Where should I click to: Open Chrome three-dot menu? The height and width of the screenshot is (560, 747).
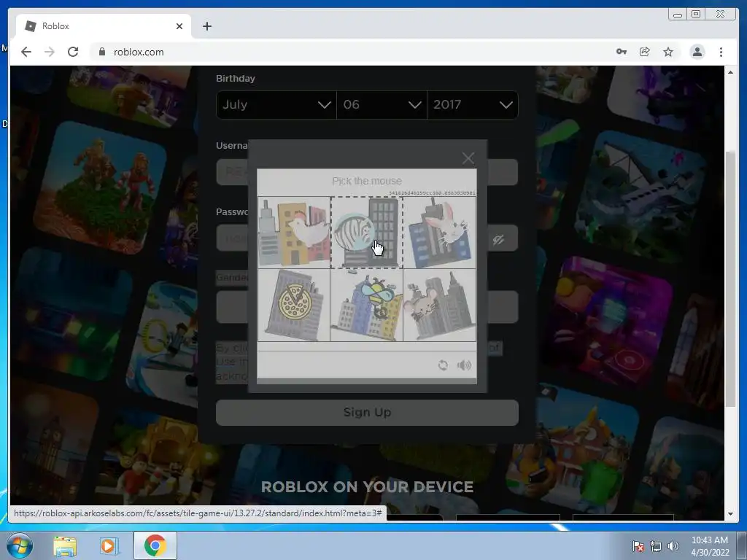721,52
